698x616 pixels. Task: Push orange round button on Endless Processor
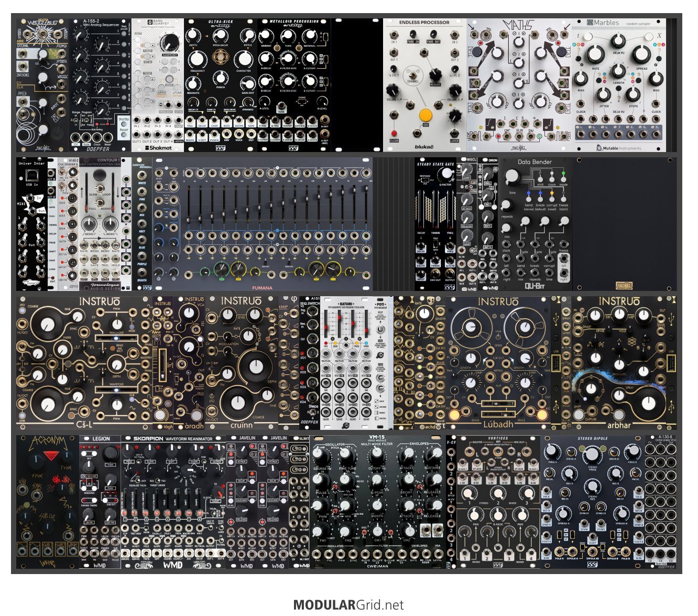[425, 115]
